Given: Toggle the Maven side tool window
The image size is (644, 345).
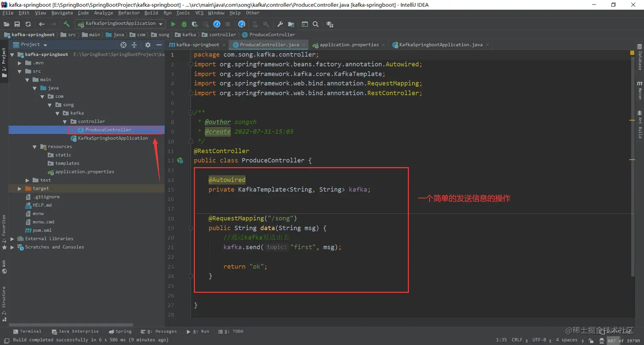Looking at the screenshot, I should (639, 90).
